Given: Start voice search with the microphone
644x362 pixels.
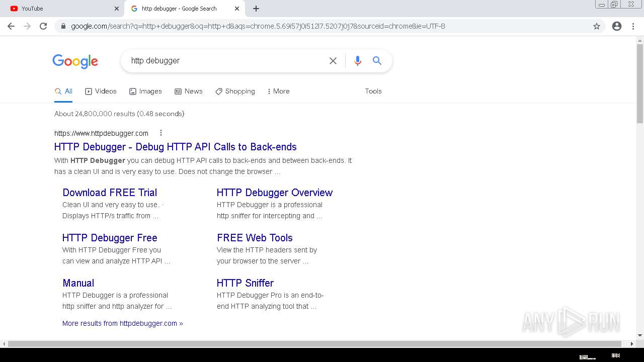Looking at the screenshot, I should click(358, 61).
